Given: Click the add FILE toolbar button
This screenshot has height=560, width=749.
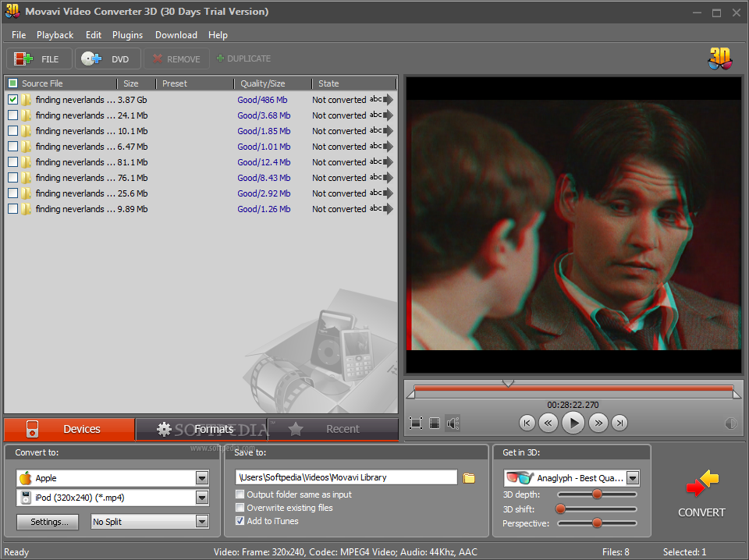Looking at the screenshot, I should click(39, 58).
